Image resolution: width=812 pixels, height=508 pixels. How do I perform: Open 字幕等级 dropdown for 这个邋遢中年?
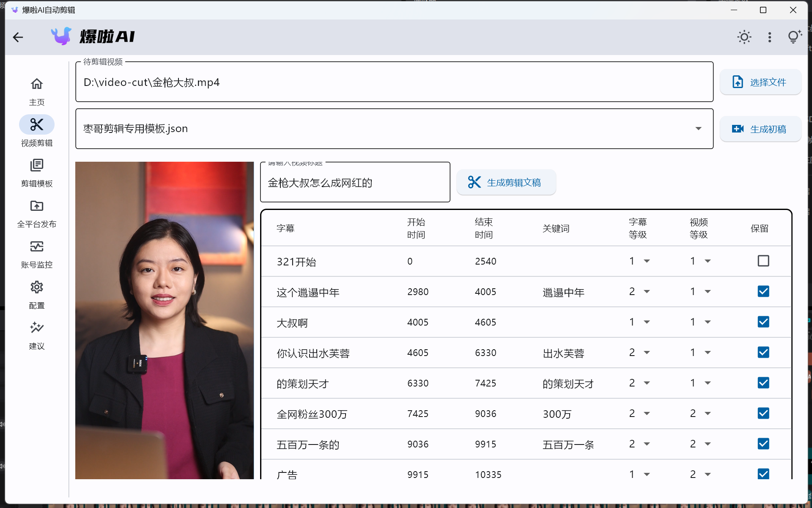pos(639,292)
